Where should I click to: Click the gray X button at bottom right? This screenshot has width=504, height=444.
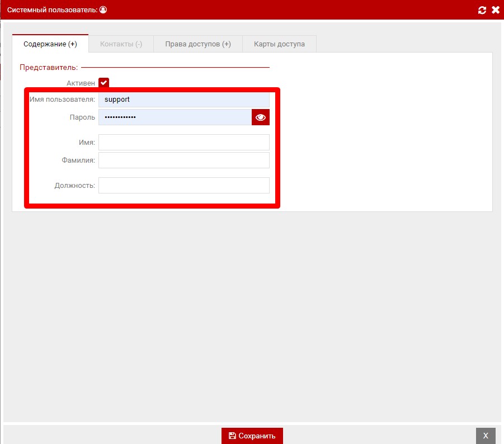click(486, 436)
